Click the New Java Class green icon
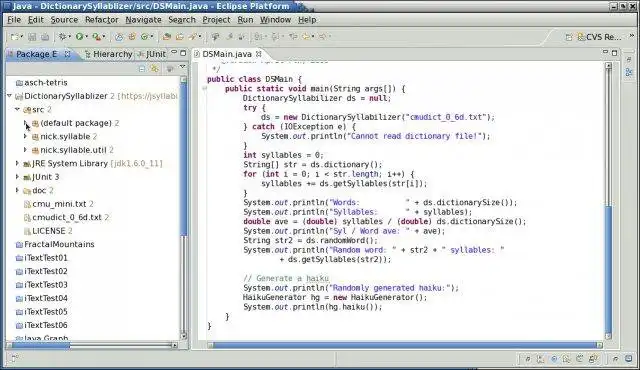This screenshot has height=370, width=640. click(x=144, y=37)
